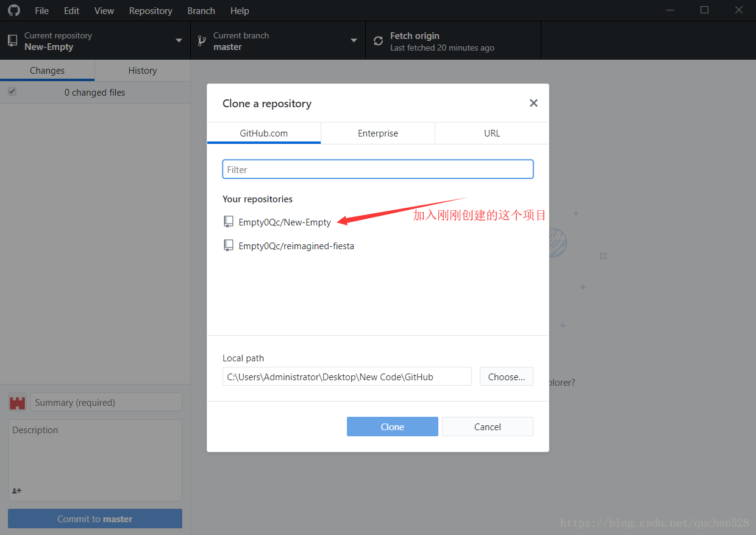Click the Local path input field
Screen dimensions: 756x535
pyautogui.click(x=347, y=377)
